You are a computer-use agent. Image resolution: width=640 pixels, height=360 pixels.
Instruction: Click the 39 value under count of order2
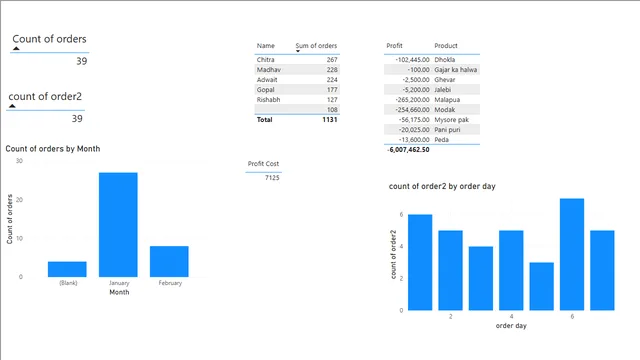(77, 119)
